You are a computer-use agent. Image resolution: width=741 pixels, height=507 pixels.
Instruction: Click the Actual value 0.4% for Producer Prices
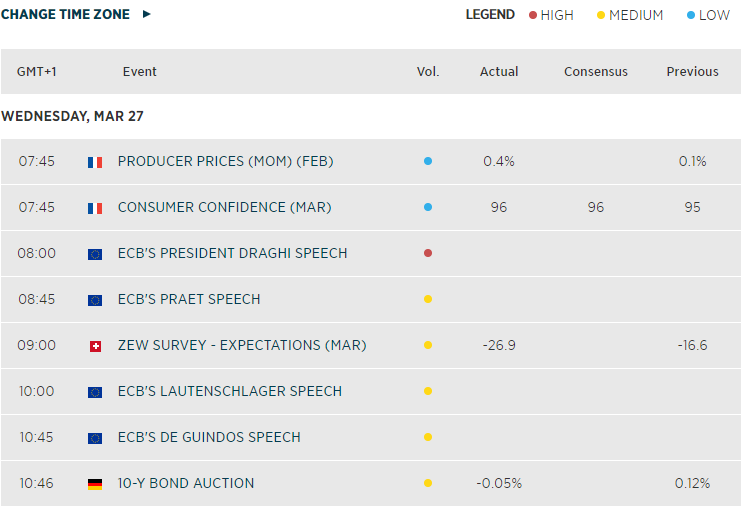coord(498,162)
